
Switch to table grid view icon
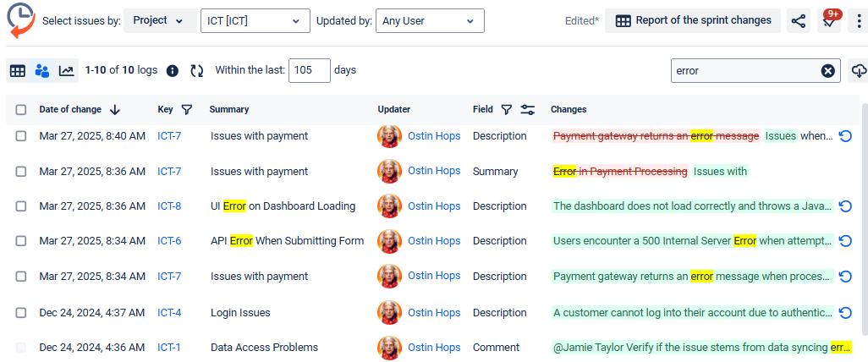coord(18,71)
